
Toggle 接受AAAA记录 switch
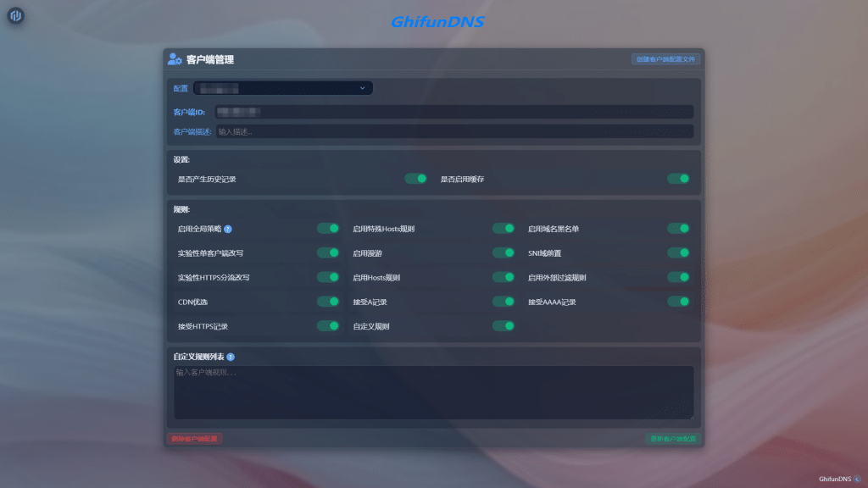coord(678,302)
